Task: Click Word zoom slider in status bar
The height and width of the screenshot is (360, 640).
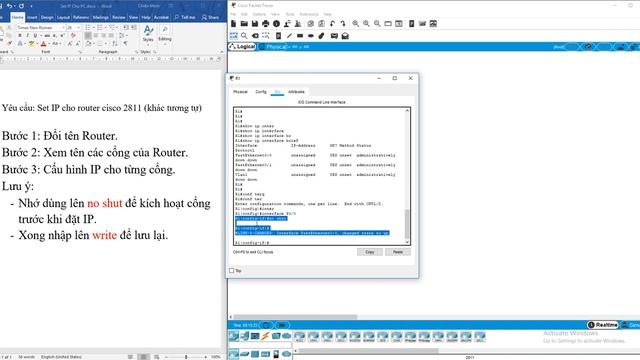Action: click(186, 357)
